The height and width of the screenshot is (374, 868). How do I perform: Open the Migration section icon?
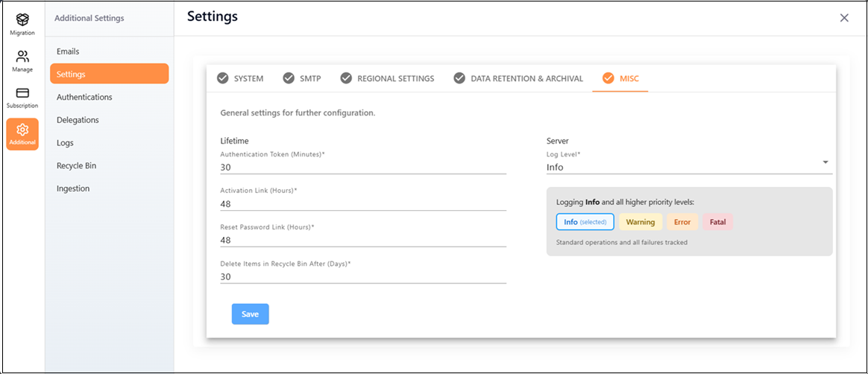pyautogui.click(x=22, y=21)
